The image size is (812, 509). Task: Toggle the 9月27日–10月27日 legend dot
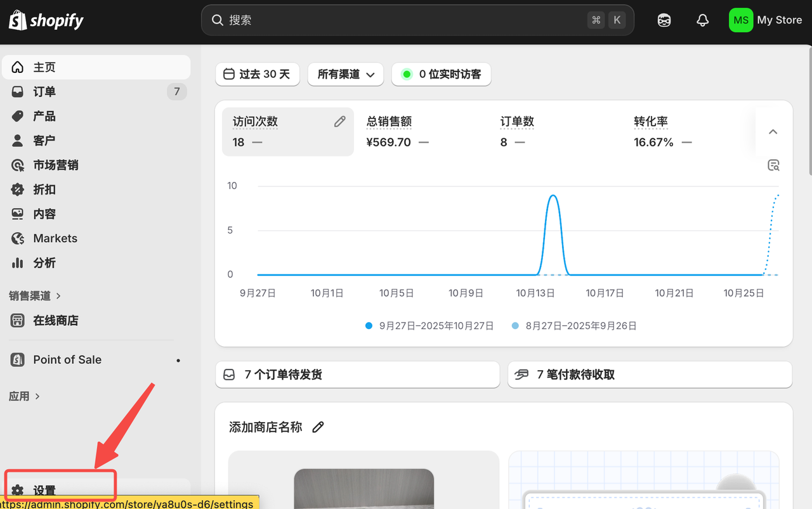(x=369, y=325)
